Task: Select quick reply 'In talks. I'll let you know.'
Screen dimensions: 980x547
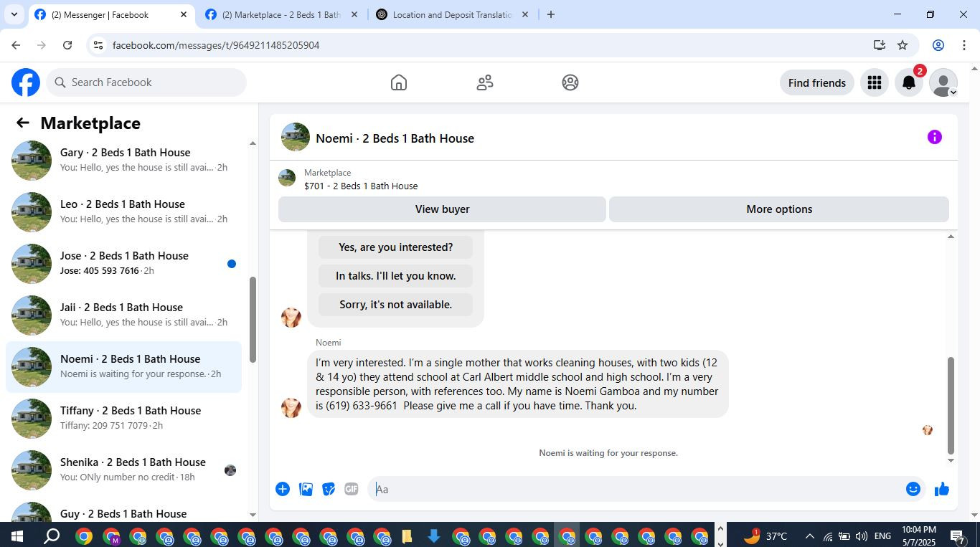Action: 395,276
